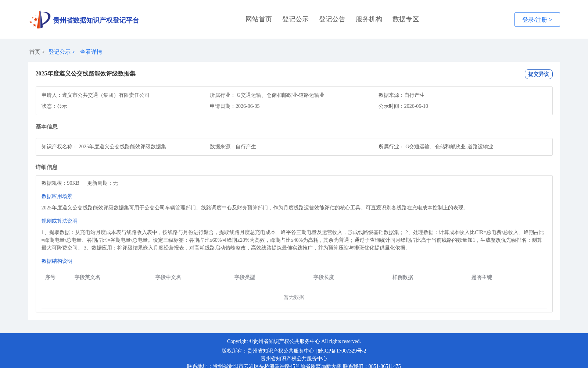The image size is (588, 368).
Task: Click the 申请日期：2026-06-05 text
Action: tap(235, 106)
